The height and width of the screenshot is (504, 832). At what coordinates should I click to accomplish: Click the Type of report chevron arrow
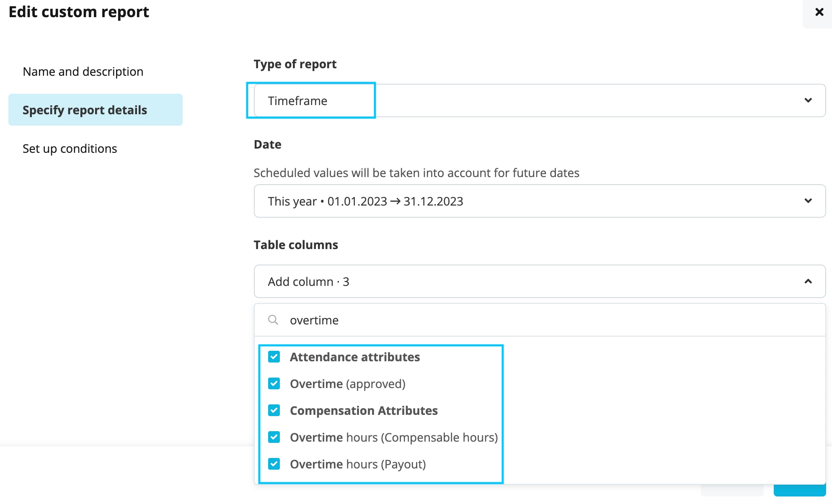click(808, 100)
